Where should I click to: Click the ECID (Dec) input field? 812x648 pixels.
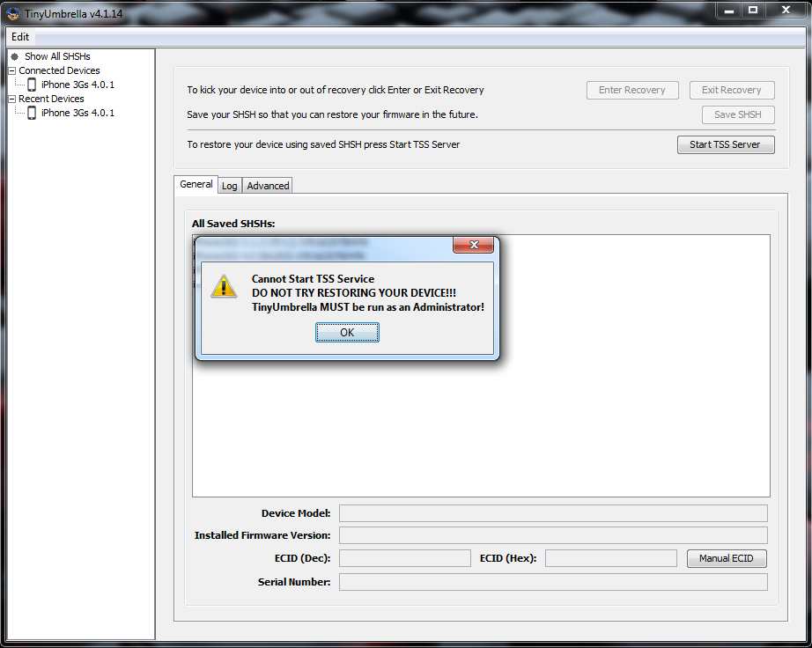[x=405, y=558]
